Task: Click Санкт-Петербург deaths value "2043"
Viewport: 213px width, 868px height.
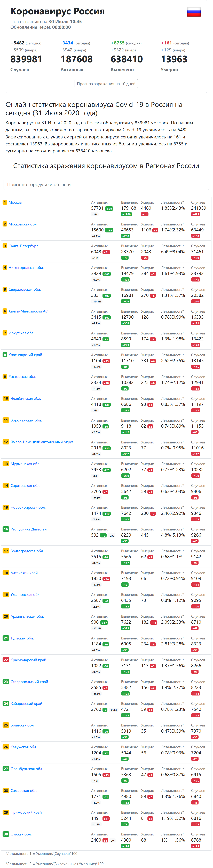Action: 146,252
